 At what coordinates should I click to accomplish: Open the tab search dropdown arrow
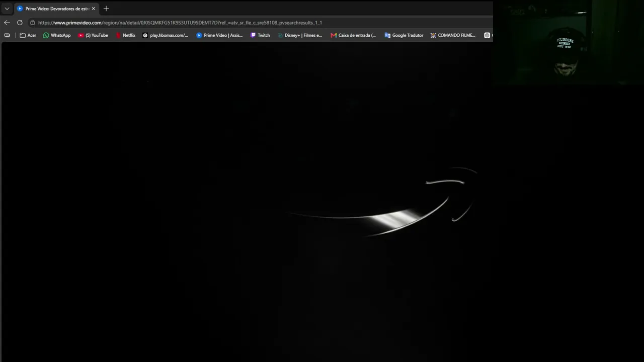(x=7, y=9)
